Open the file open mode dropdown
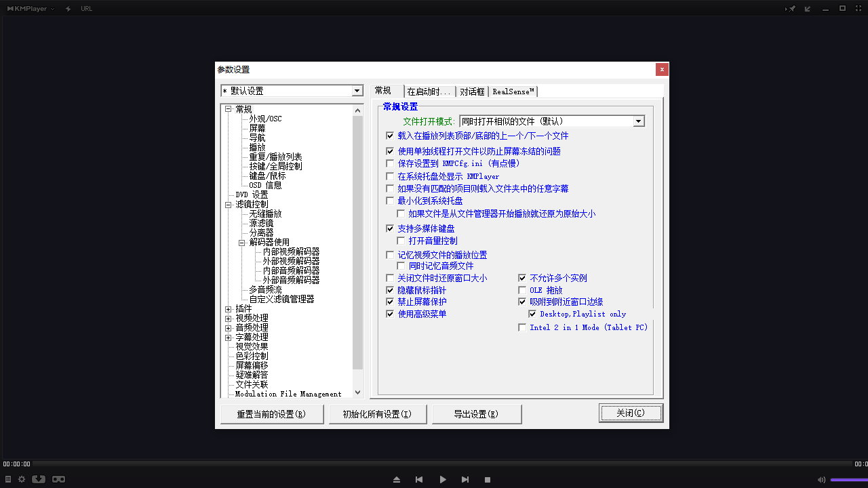 click(638, 121)
